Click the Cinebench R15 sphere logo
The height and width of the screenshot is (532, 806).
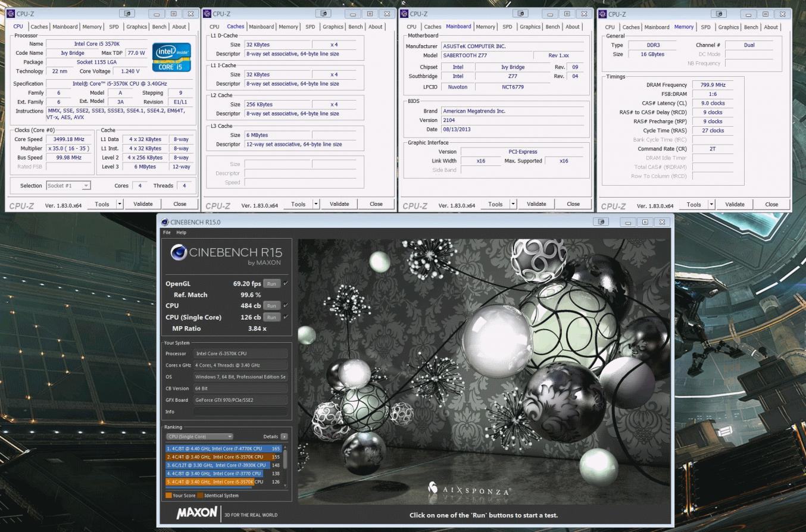click(179, 253)
